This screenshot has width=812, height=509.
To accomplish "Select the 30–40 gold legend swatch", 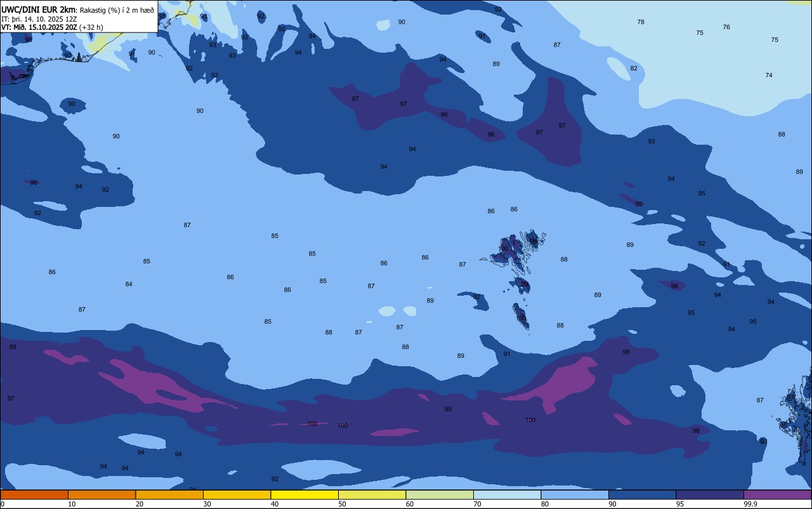I will (237, 494).
